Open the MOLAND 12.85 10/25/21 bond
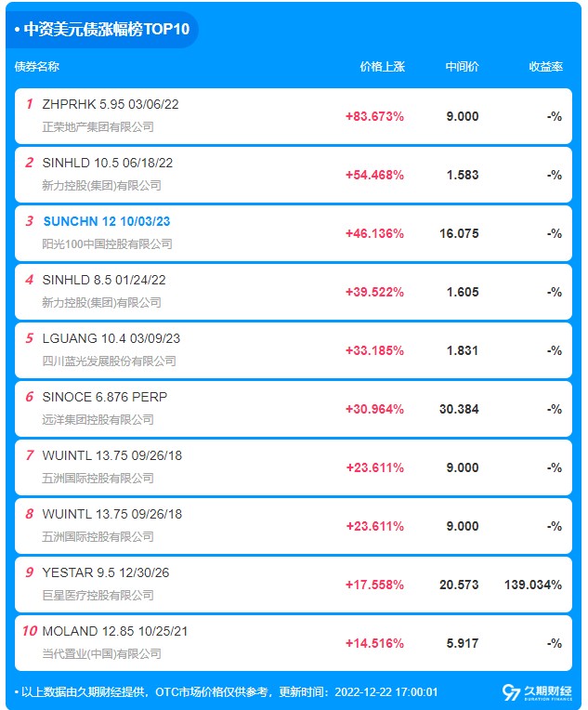This screenshot has height=710, width=588. tap(114, 631)
